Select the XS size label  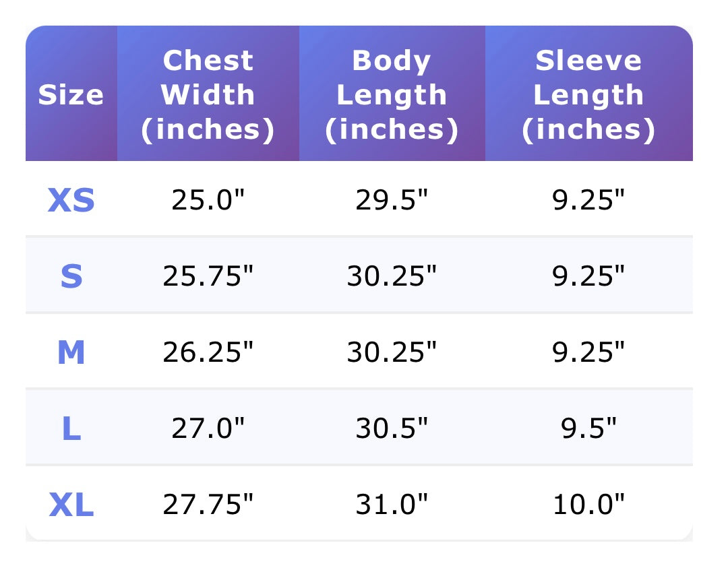(x=71, y=200)
